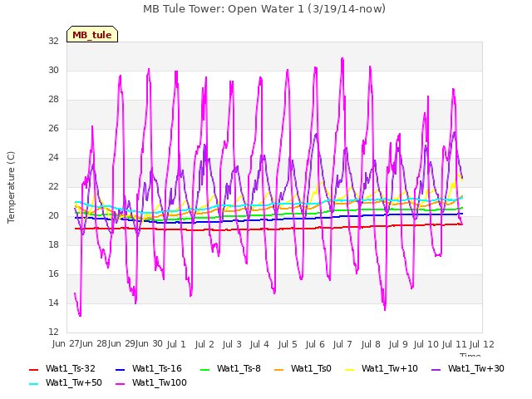Click the green Wat1_Ts-8 legend swatch
The width and height of the screenshot is (532, 399).
coord(205,369)
